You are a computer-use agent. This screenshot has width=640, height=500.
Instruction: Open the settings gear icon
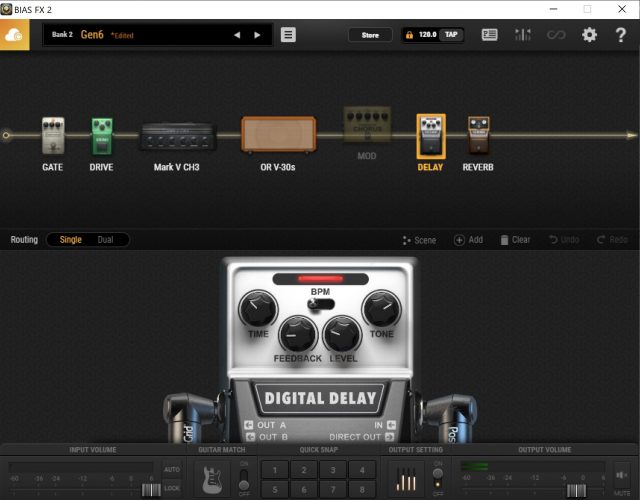click(589, 35)
